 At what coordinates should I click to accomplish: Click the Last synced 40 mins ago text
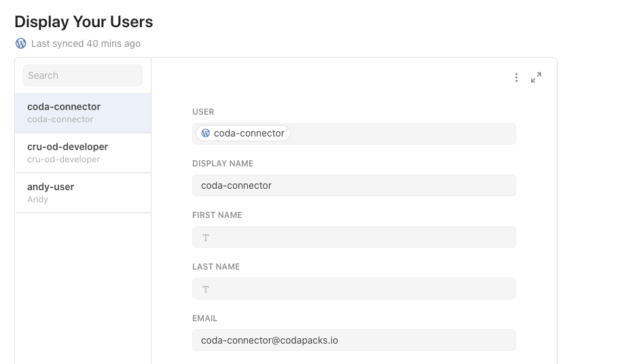click(86, 43)
